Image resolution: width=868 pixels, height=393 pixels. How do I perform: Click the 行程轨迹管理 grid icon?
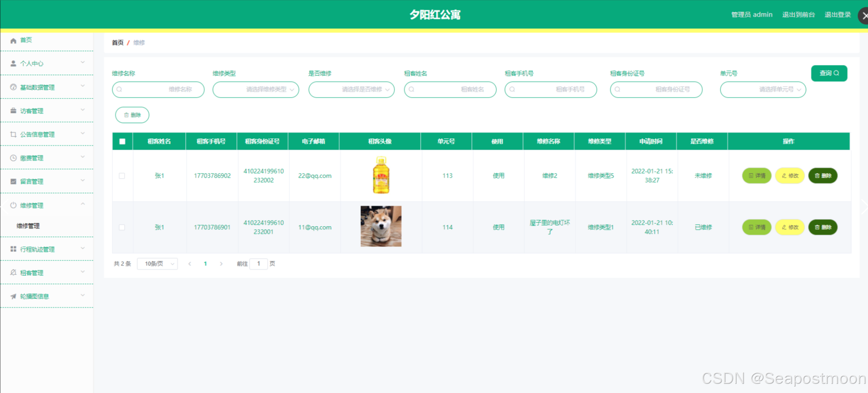[14, 249]
